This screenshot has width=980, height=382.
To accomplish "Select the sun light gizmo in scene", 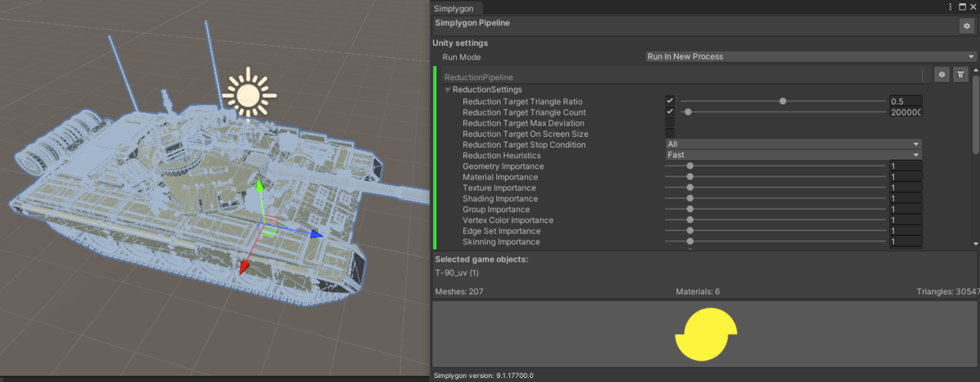I will point(249,95).
